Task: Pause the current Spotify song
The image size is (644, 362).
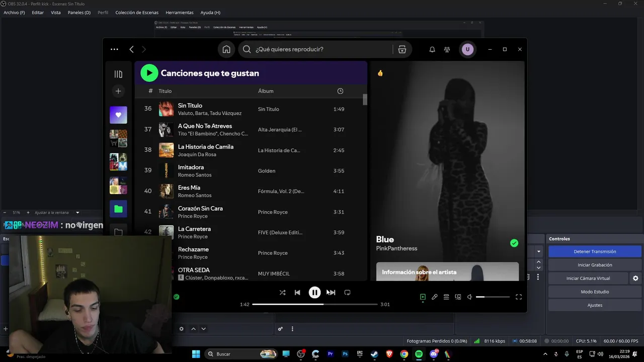Action: pos(314,293)
